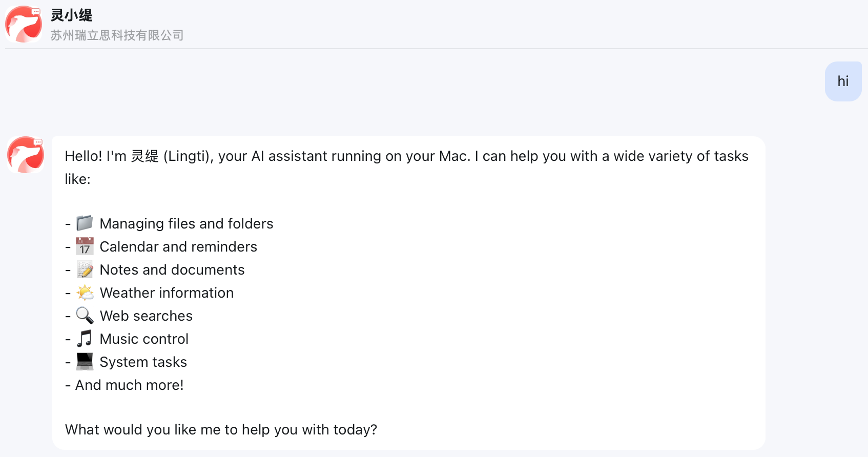This screenshot has width=868, height=457.
Task: Click the 'Music control' line
Action: pos(144,339)
